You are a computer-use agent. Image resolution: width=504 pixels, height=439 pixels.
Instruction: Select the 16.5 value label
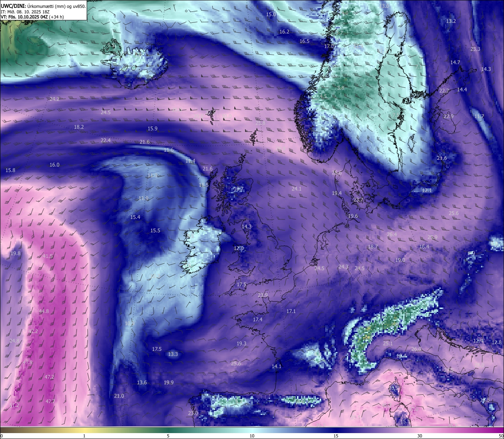point(304,41)
